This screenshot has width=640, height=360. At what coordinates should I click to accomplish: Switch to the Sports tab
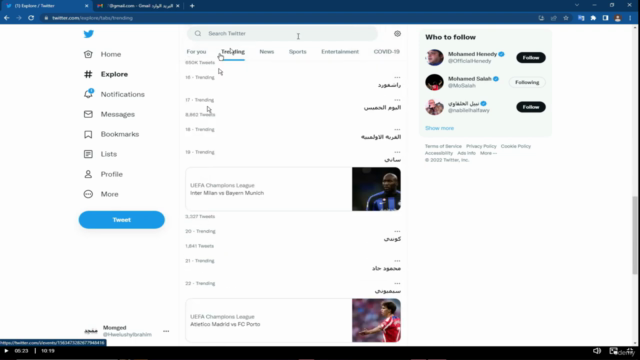[298, 52]
